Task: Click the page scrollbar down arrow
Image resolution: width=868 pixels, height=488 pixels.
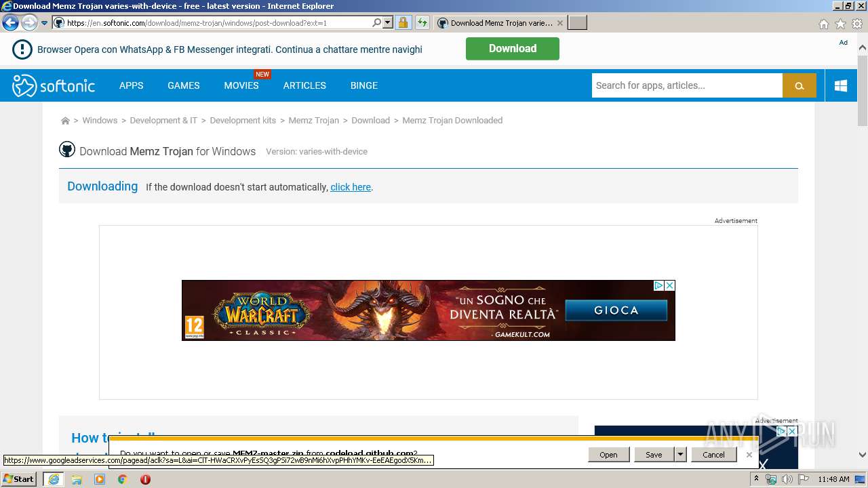Action: (x=863, y=455)
